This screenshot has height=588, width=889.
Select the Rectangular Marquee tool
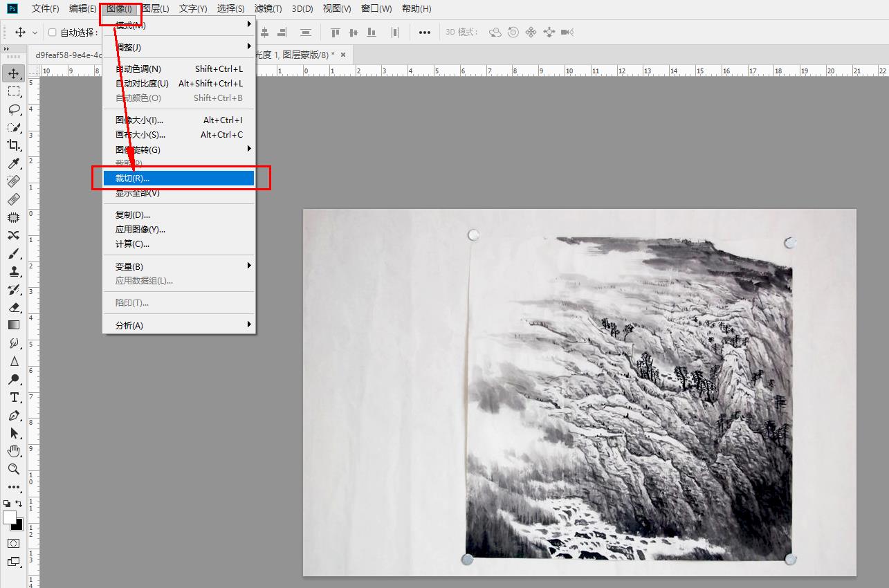[x=14, y=91]
